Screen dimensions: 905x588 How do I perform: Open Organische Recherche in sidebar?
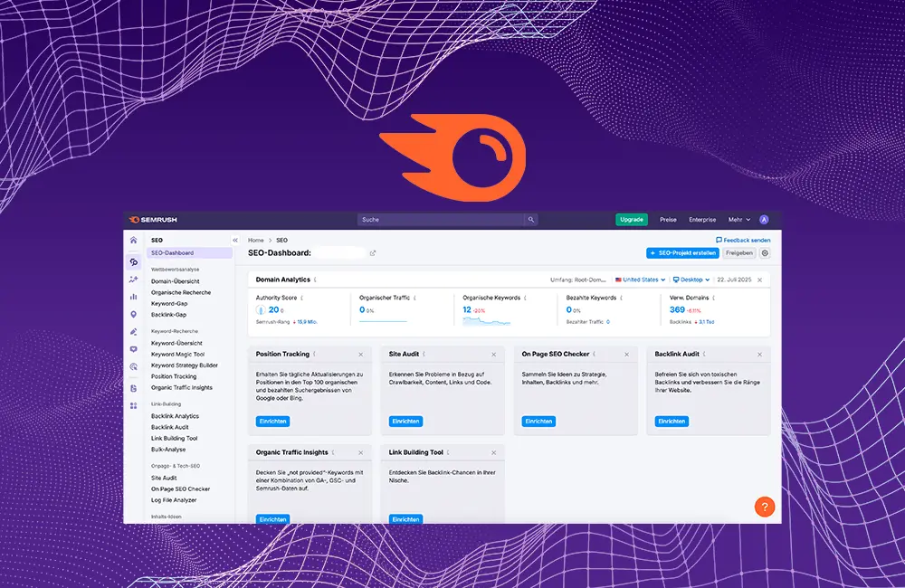(181, 292)
